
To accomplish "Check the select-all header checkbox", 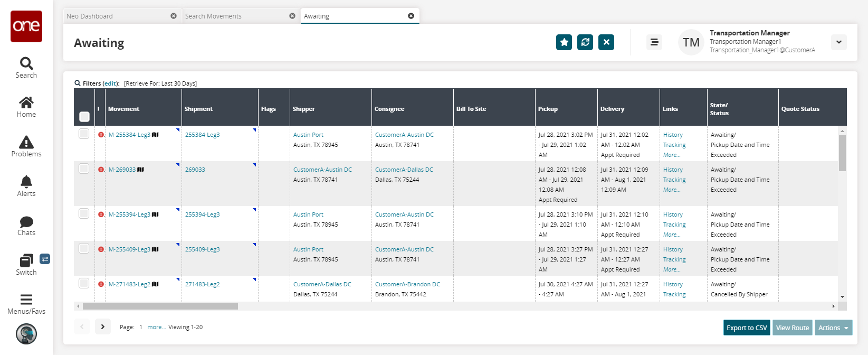I will 84,116.
